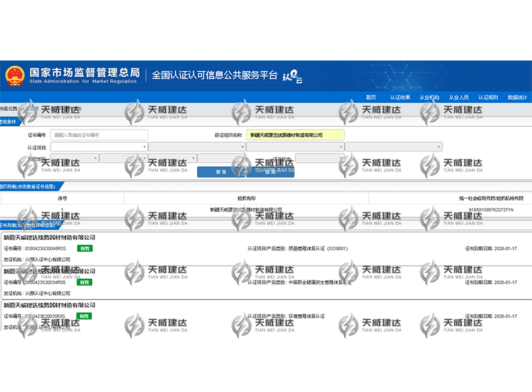Click the 有效 badge in the 环境管理体系 entry

click(84, 316)
